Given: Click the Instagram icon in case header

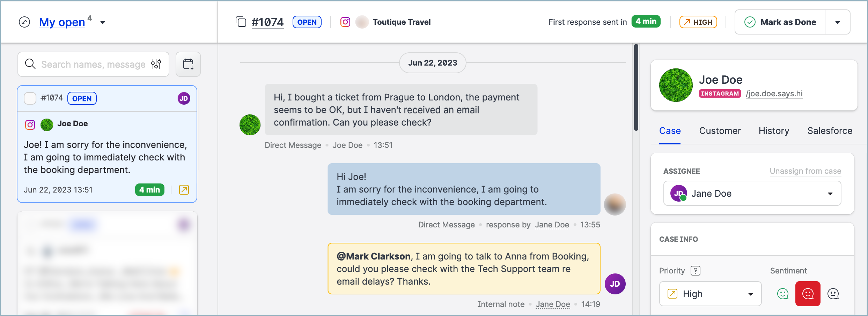Looking at the screenshot, I should [x=345, y=22].
